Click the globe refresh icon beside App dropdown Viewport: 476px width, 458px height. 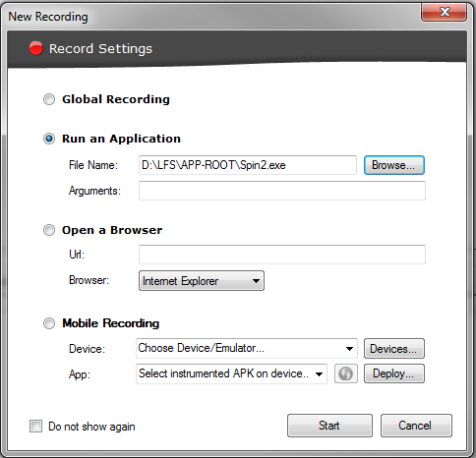pos(346,373)
